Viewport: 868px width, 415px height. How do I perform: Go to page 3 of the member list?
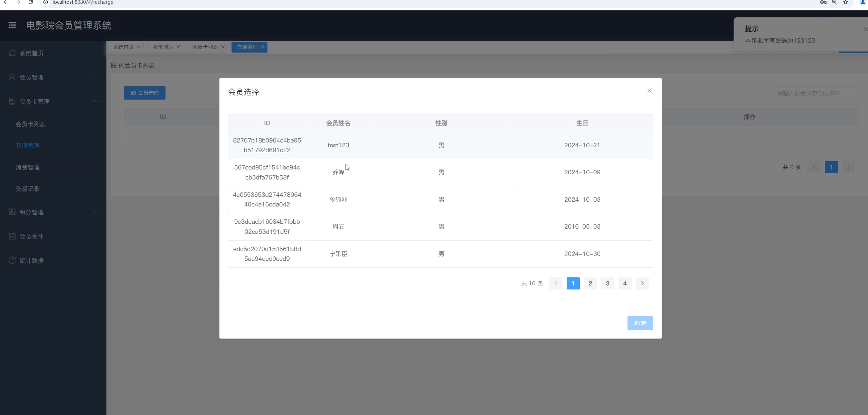point(607,283)
